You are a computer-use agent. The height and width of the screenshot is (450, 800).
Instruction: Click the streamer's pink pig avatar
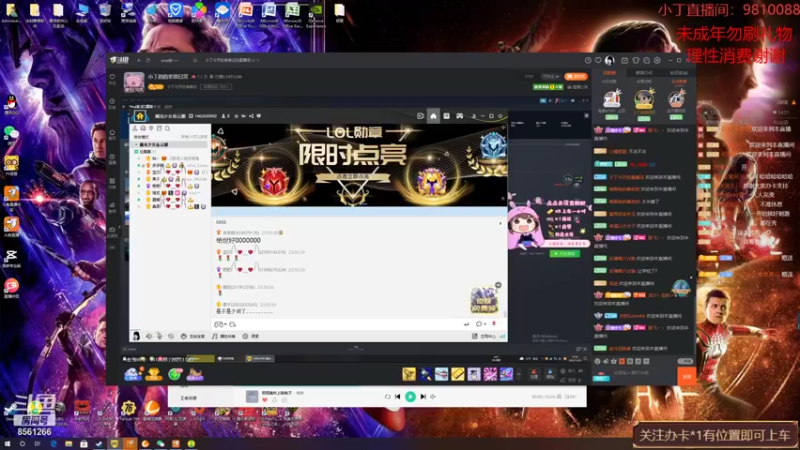(x=134, y=82)
